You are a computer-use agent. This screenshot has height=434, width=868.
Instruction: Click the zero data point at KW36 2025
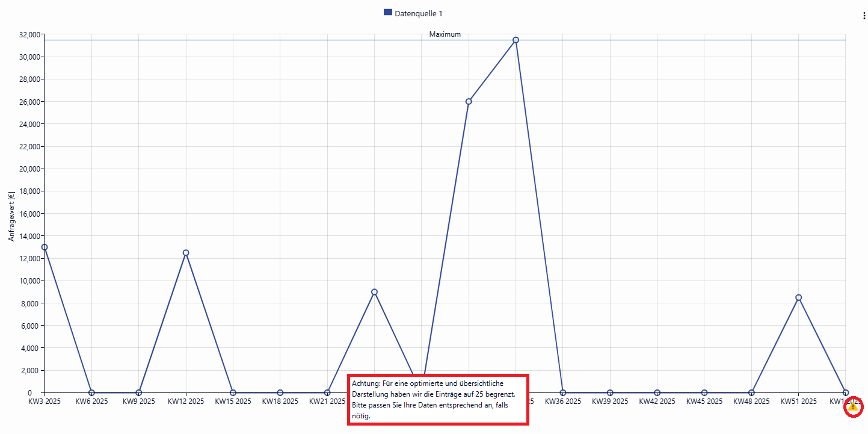[563, 392]
